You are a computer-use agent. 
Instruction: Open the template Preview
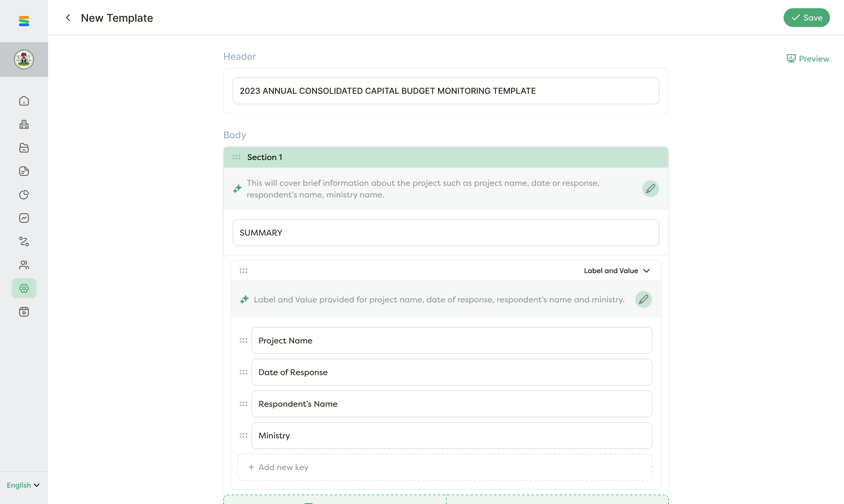point(808,59)
